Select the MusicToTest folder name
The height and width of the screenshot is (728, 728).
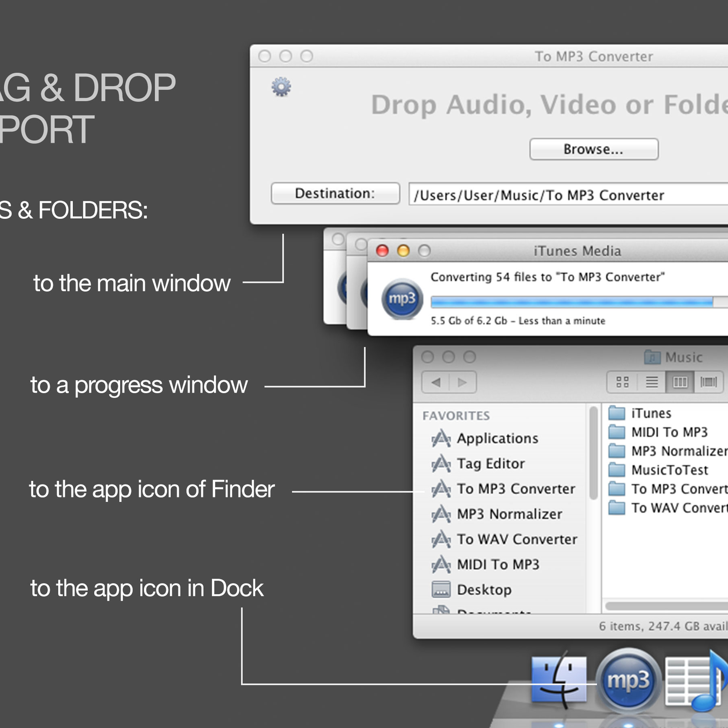[x=670, y=470]
